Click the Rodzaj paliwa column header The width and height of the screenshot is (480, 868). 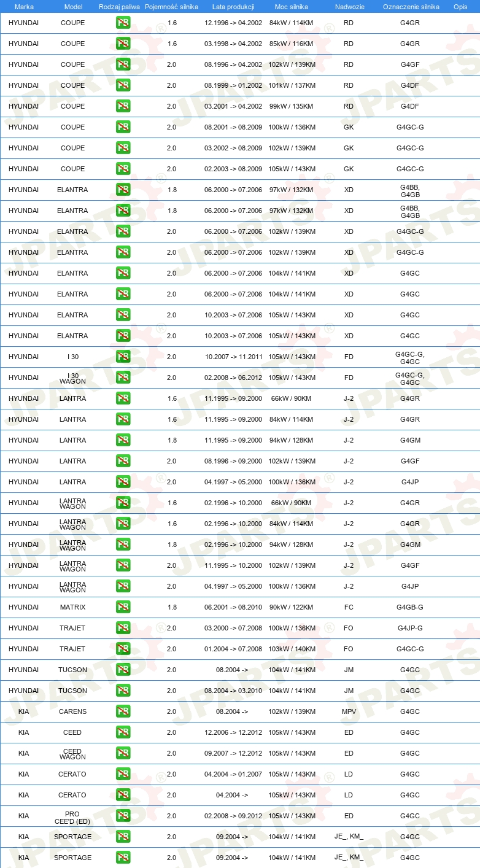click(119, 7)
